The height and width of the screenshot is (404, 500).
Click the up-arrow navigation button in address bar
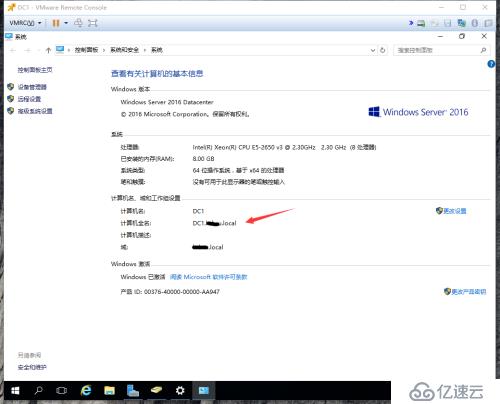pyautogui.click(x=48, y=50)
